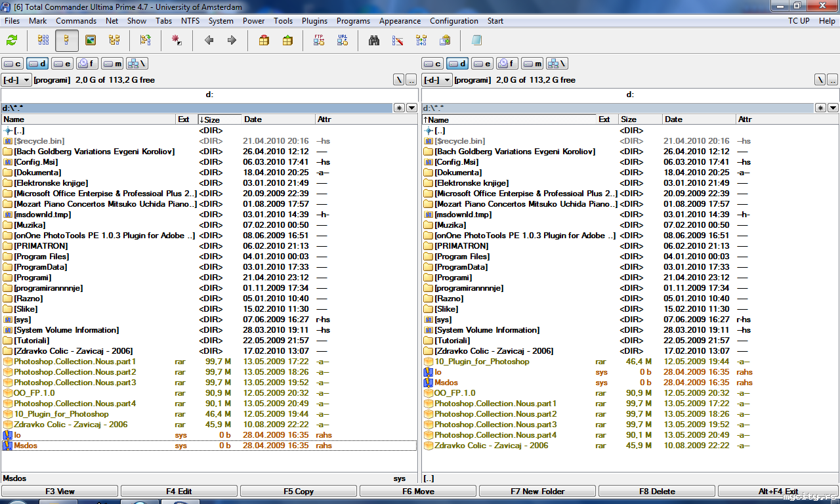
Task: Open file search with binoculars icon
Action: pyautogui.click(x=374, y=41)
